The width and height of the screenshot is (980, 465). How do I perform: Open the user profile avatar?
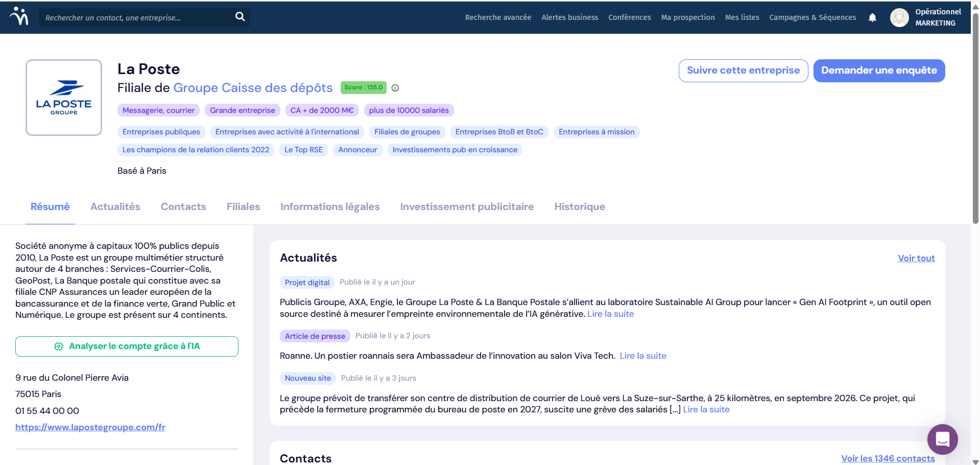899,17
